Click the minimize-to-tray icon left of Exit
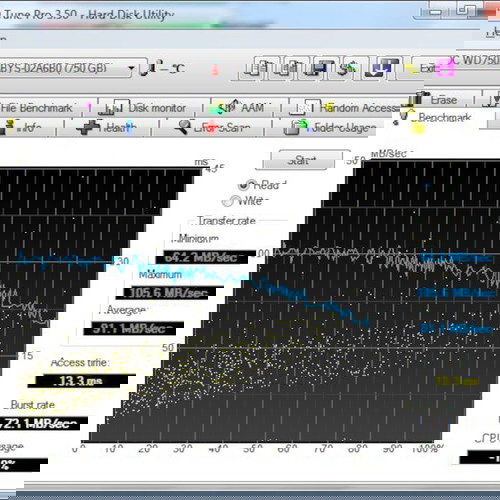 382,68
